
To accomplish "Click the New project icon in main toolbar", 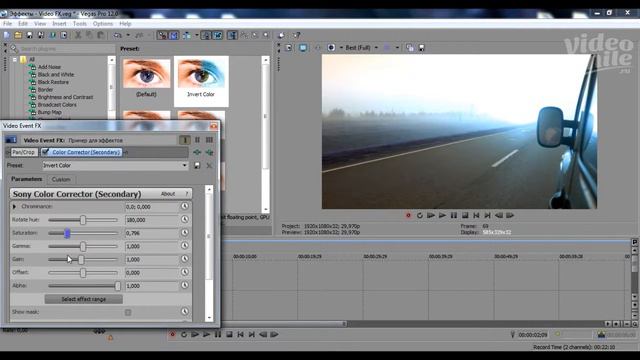I will coord(7,36).
